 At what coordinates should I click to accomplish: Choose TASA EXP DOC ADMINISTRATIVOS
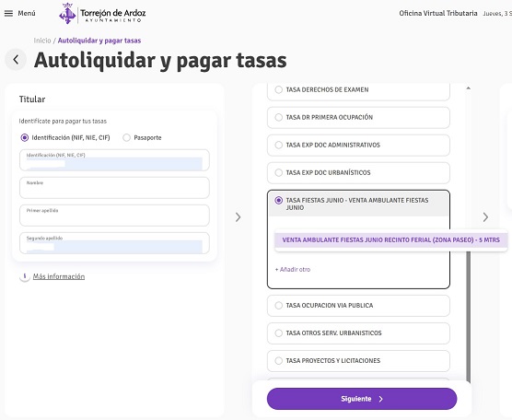point(358,145)
